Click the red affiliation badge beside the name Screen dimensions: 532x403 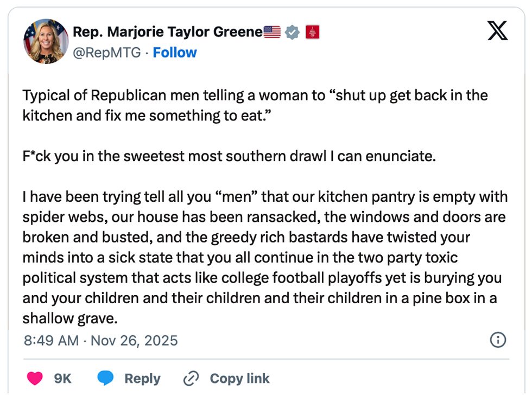313,33
